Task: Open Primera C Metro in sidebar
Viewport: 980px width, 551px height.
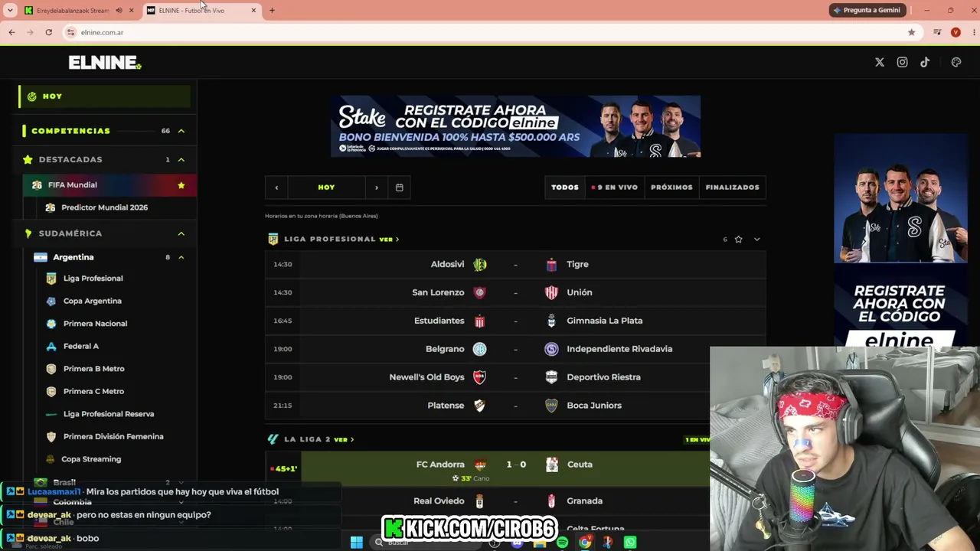Action: tap(93, 391)
